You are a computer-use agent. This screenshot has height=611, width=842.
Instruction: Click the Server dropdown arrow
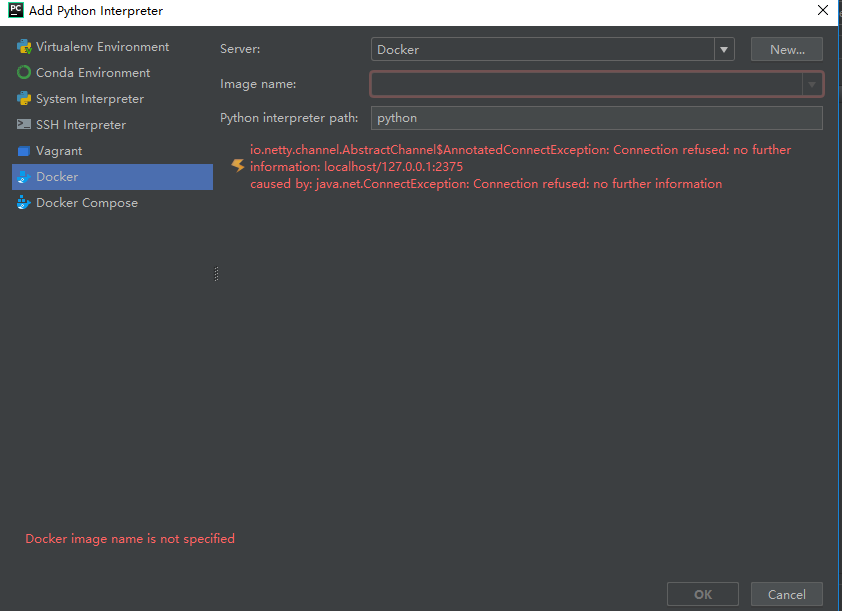[x=723, y=48]
